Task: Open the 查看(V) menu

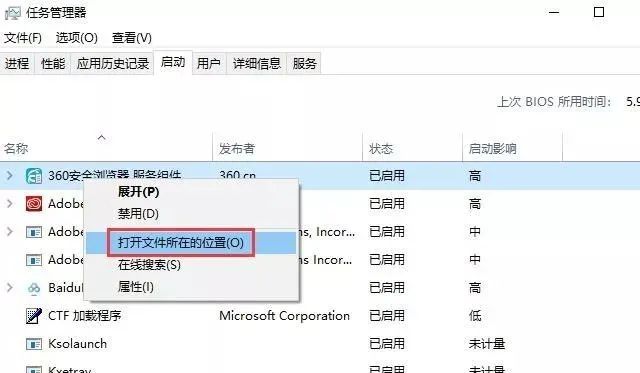Action: pos(132,38)
